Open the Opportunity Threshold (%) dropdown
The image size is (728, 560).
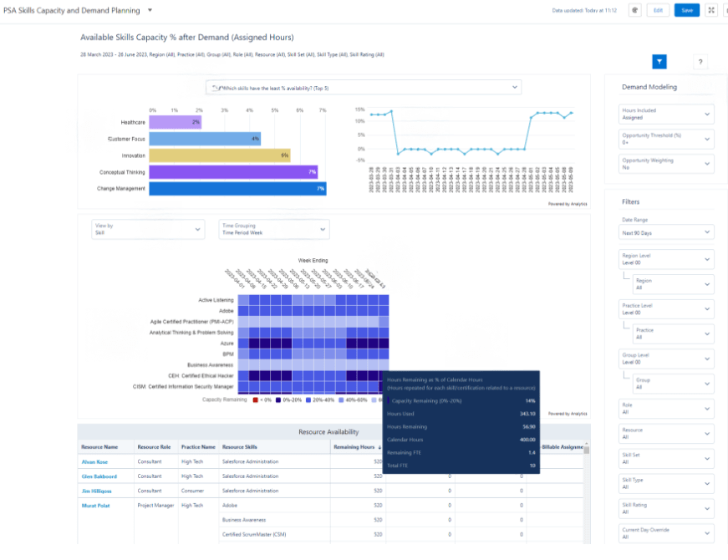(666, 139)
